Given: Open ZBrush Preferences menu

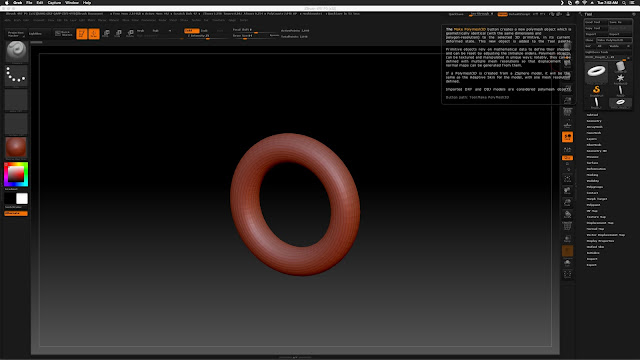Looking at the screenshot, I should pos(149,20).
